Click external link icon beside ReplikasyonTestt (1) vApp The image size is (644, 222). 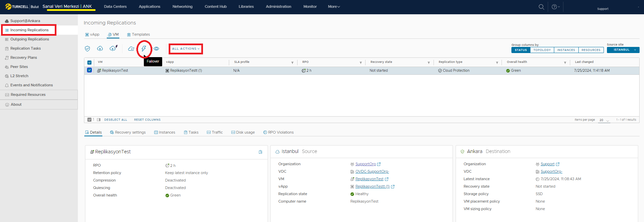click(393, 187)
